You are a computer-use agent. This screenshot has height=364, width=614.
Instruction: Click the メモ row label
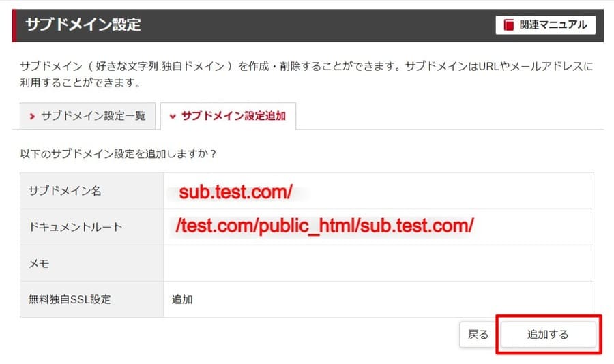click(x=39, y=263)
